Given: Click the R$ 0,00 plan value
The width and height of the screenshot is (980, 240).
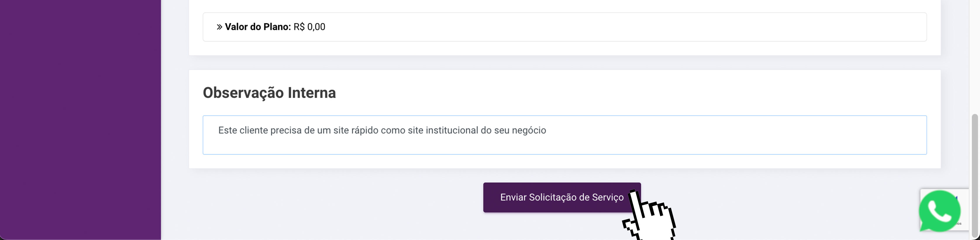Looking at the screenshot, I should tap(309, 27).
